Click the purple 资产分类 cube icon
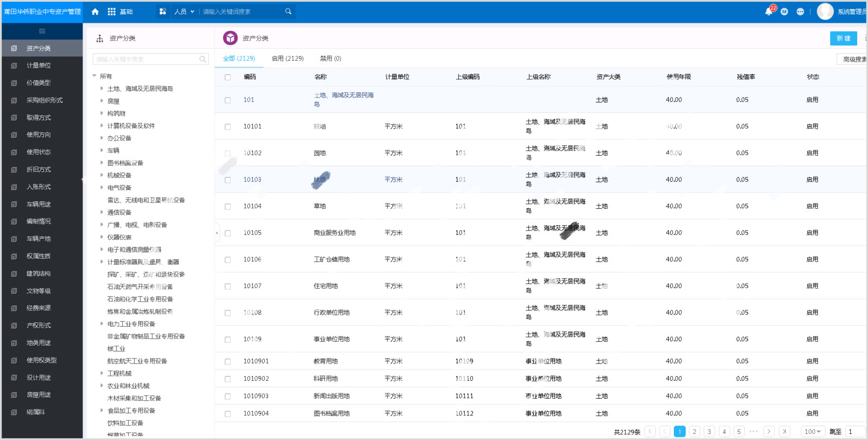 coord(231,38)
